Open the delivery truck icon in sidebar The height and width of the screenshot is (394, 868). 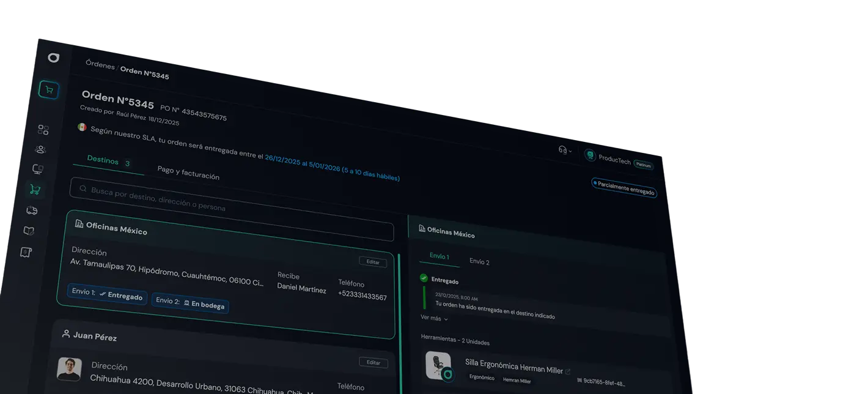[x=32, y=210]
